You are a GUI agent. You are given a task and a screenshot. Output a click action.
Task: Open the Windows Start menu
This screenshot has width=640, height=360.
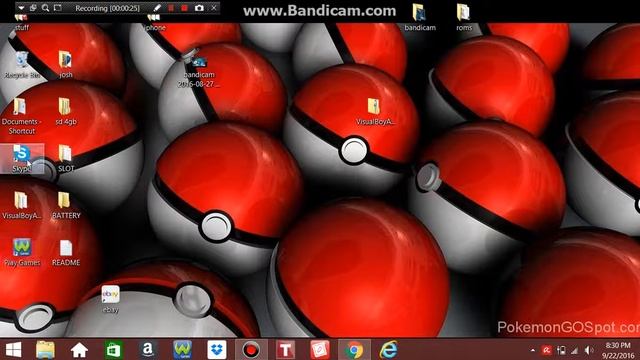pos(13,350)
